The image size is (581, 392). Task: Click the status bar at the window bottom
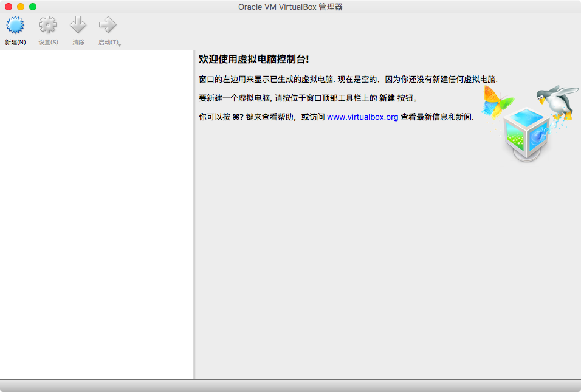click(290, 384)
